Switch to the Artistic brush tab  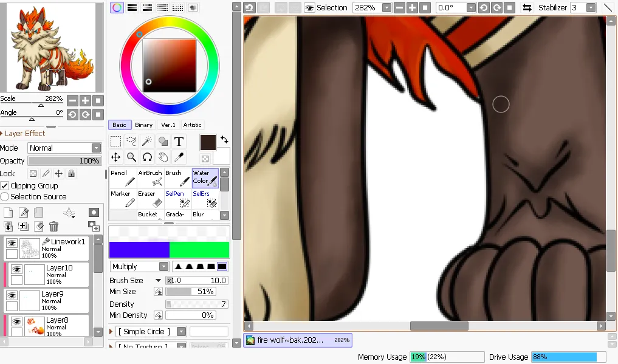193,125
